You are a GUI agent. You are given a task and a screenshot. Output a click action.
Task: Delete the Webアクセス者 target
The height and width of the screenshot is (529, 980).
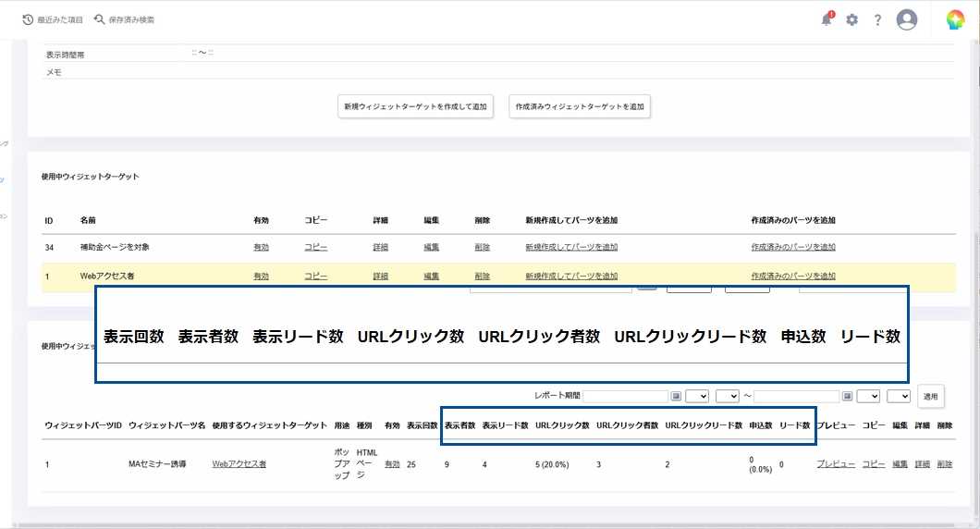482,277
